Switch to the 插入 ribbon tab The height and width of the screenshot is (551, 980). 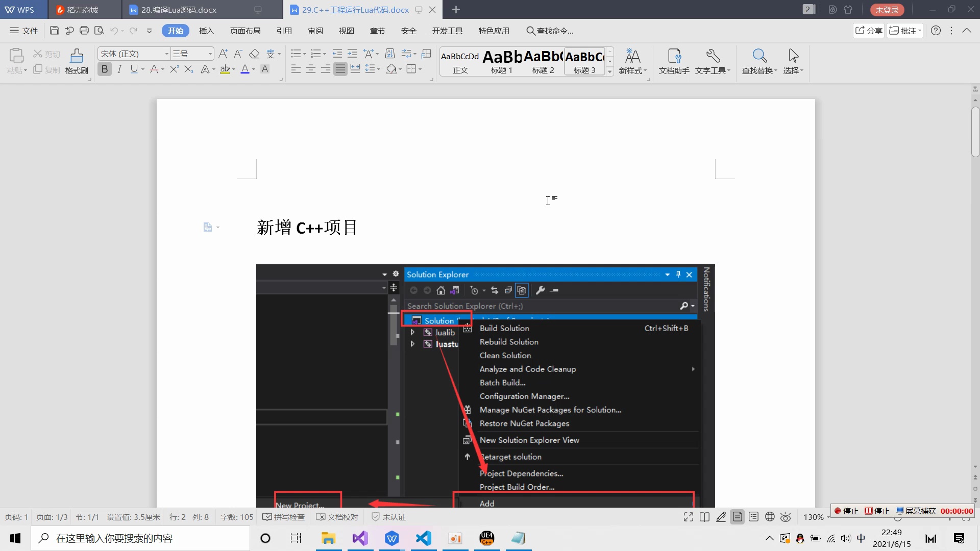pyautogui.click(x=206, y=31)
